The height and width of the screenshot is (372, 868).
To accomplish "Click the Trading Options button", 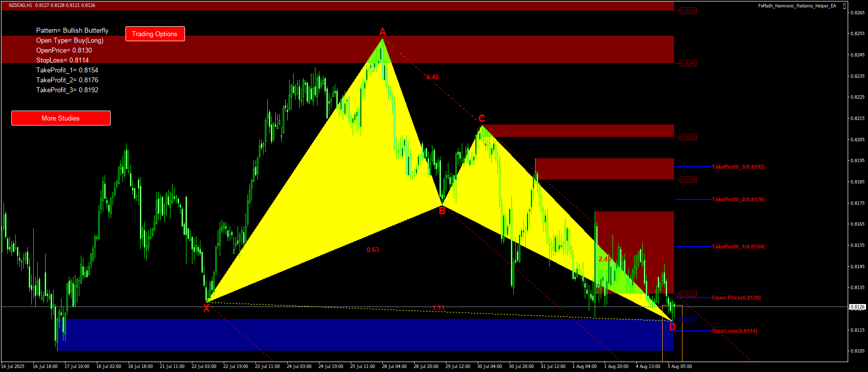I will click(155, 34).
